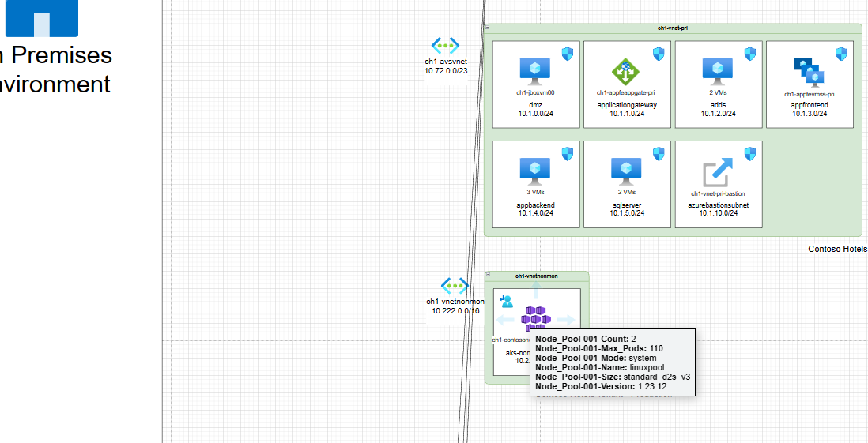Collapse the ch1-vnet-pri container

[x=488, y=28]
